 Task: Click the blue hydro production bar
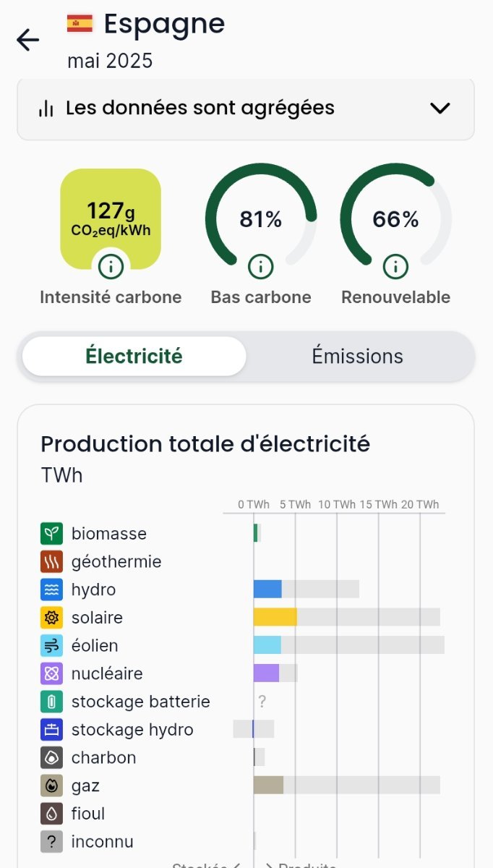267,589
